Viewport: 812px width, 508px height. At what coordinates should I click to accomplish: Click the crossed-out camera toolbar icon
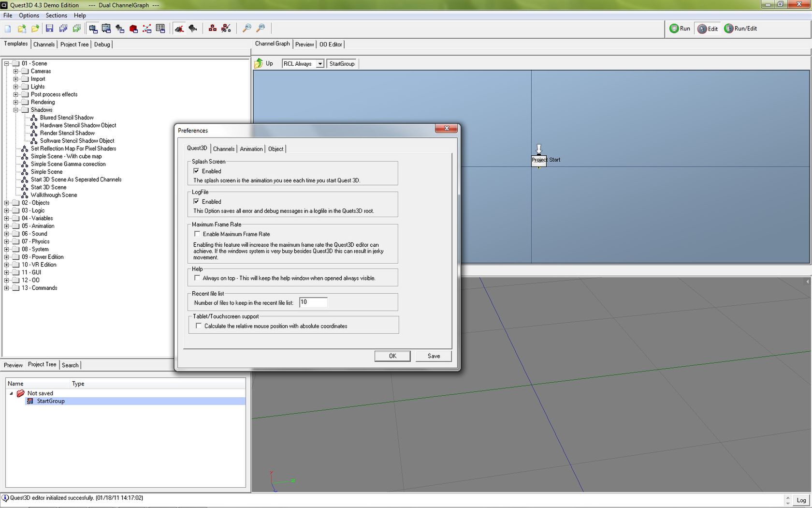click(179, 29)
